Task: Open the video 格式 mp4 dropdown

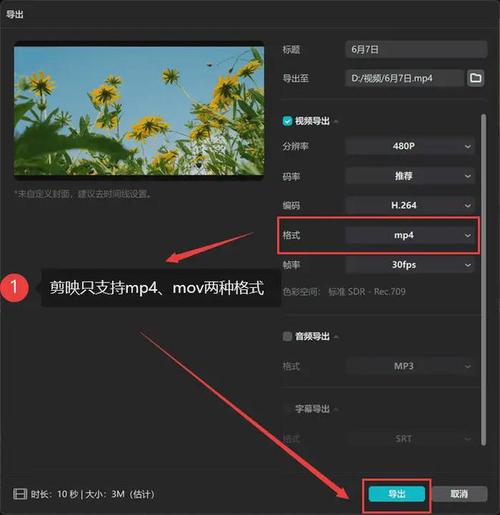Action: click(410, 235)
